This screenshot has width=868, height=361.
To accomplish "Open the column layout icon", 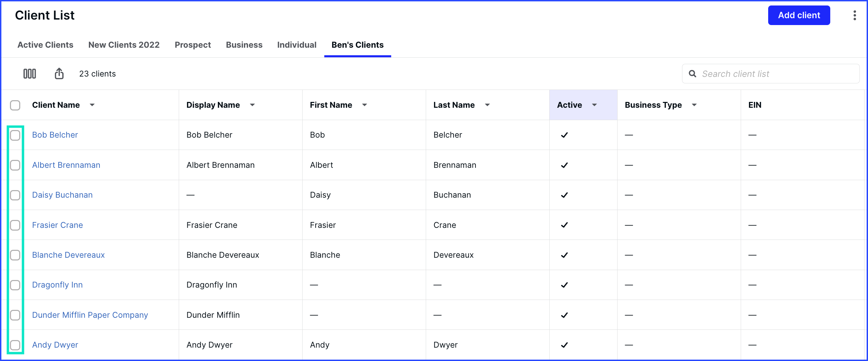I will (x=30, y=74).
